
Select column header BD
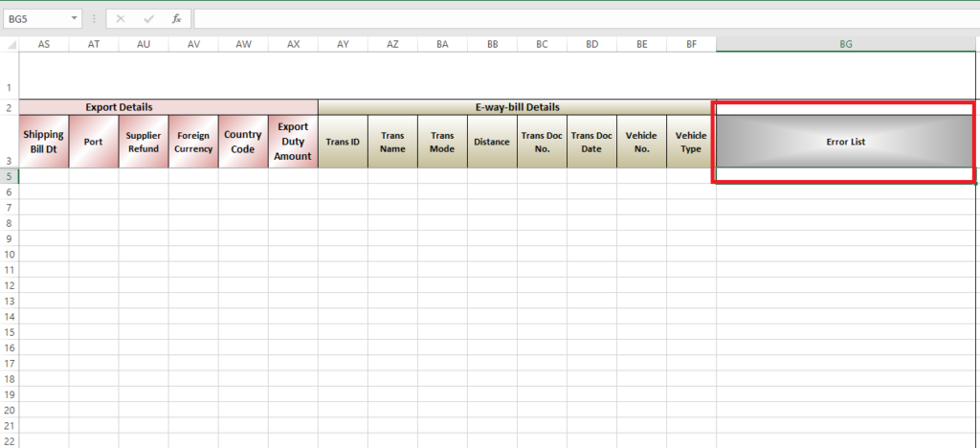[591, 44]
